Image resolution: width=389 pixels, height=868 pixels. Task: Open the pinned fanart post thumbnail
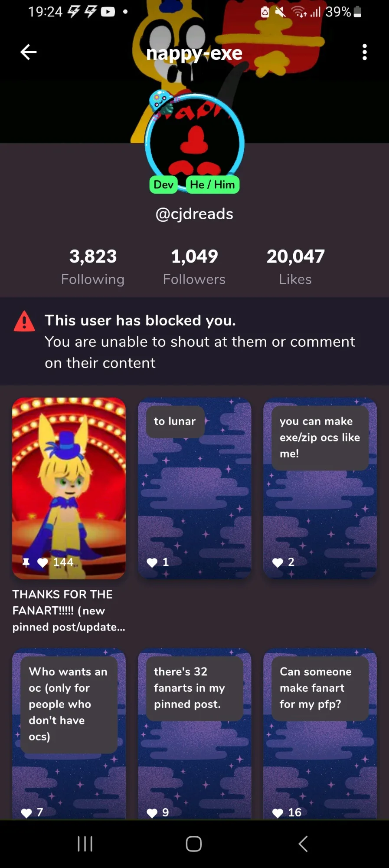click(69, 488)
